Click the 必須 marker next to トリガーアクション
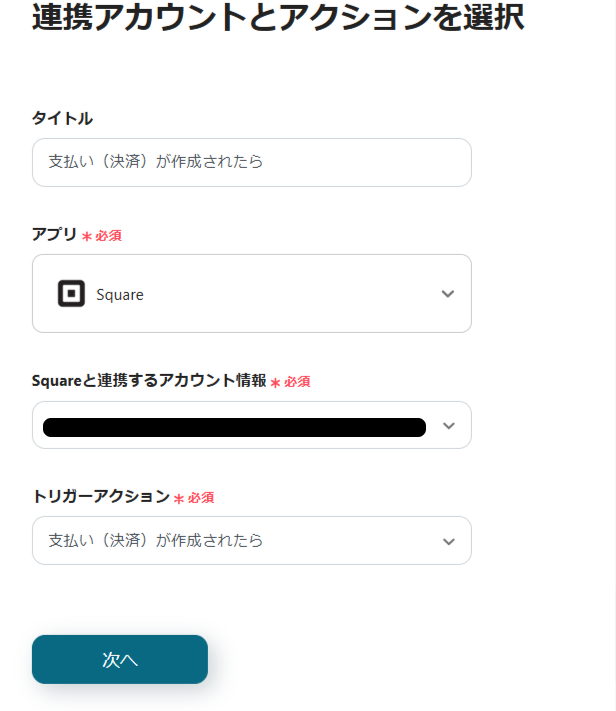The height and width of the screenshot is (711, 616). click(x=201, y=497)
